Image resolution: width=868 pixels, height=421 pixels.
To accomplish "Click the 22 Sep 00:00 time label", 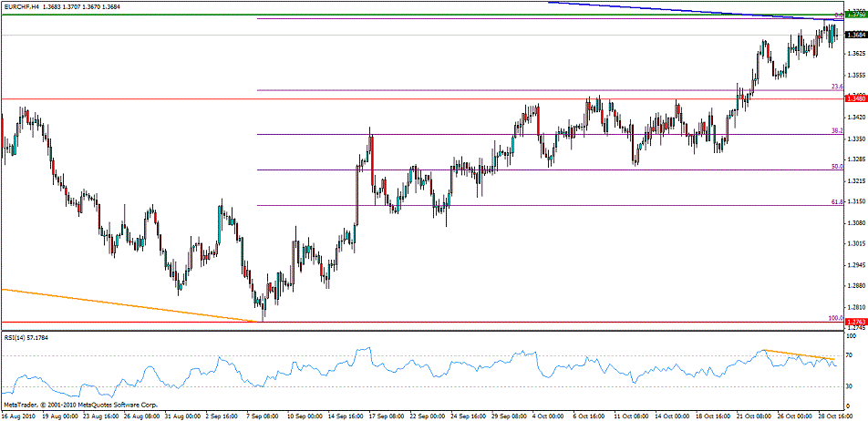I will point(427,415).
